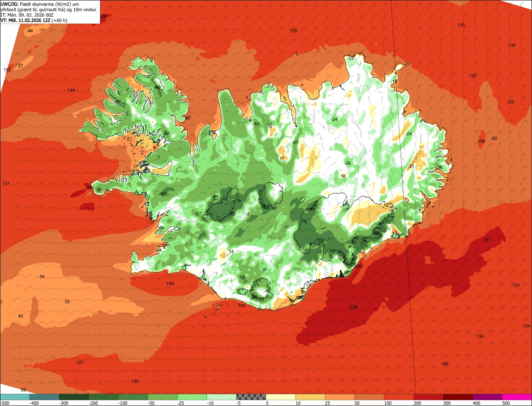Click the map value '-63' in western Iceland

[163, 193]
